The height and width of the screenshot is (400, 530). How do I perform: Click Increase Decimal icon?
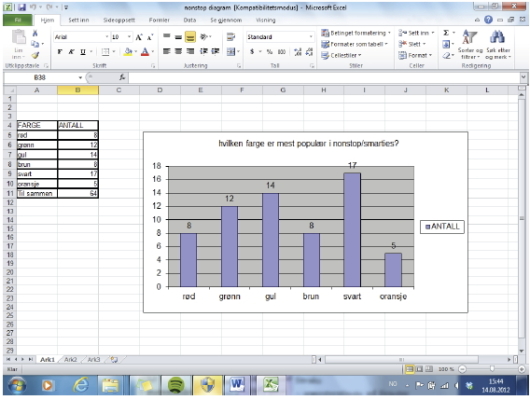pyautogui.click(x=298, y=52)
